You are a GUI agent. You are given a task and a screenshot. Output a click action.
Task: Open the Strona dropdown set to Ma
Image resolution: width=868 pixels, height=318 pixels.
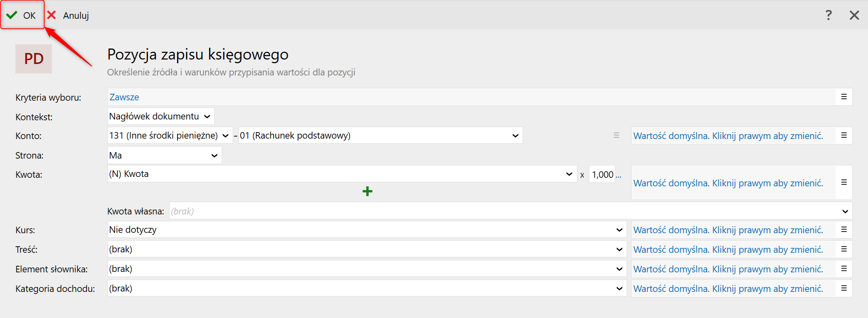point(164,155)
